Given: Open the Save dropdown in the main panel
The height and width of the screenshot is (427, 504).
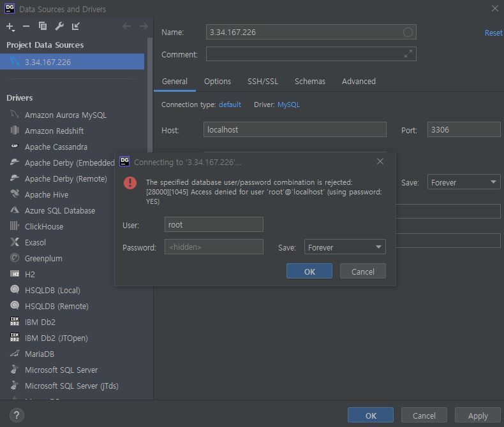Looking at the screenshot, I should (464, 182).
